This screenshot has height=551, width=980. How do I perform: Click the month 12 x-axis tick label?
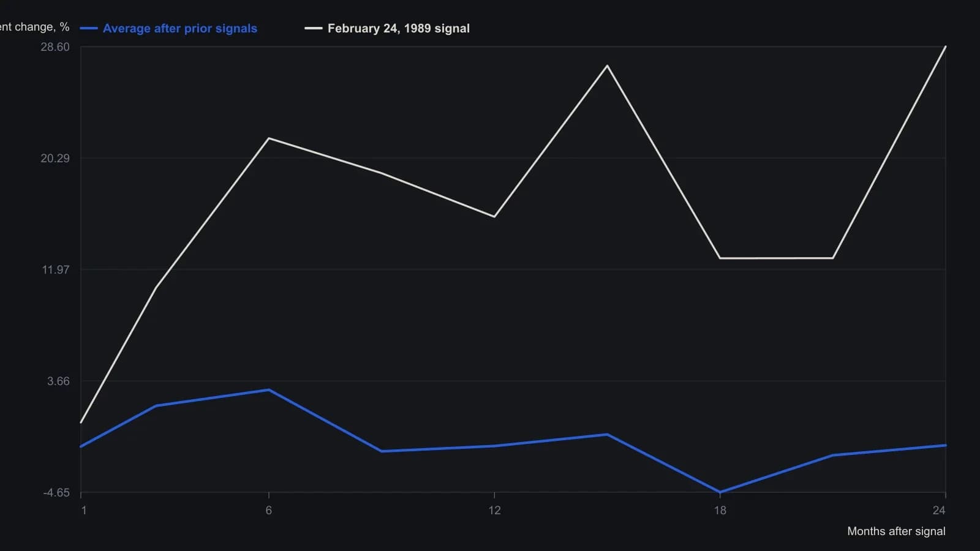494,510
